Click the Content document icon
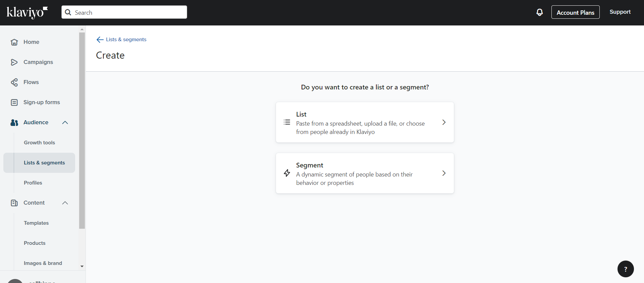The width and height of the screenshot is (644, 283). [x=14, y=203]
